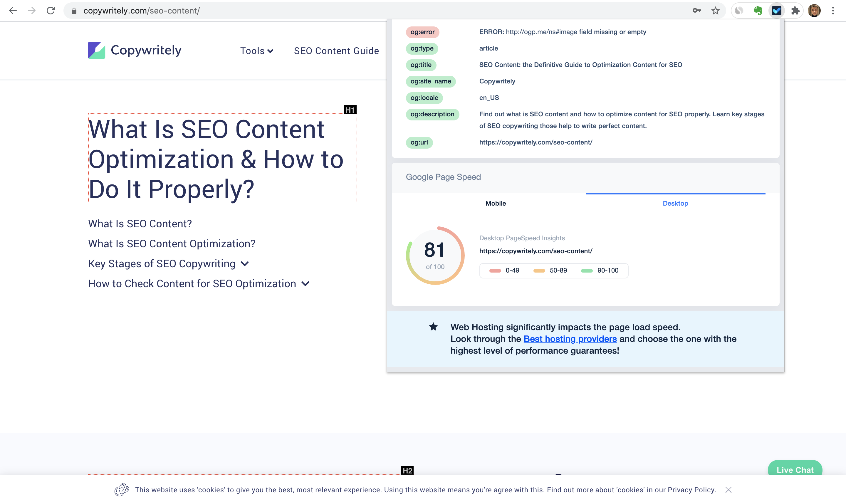Screen dimensions: 846x504
Task: Switch to Desktop PageSpeed tab
Action: (675, 203)
